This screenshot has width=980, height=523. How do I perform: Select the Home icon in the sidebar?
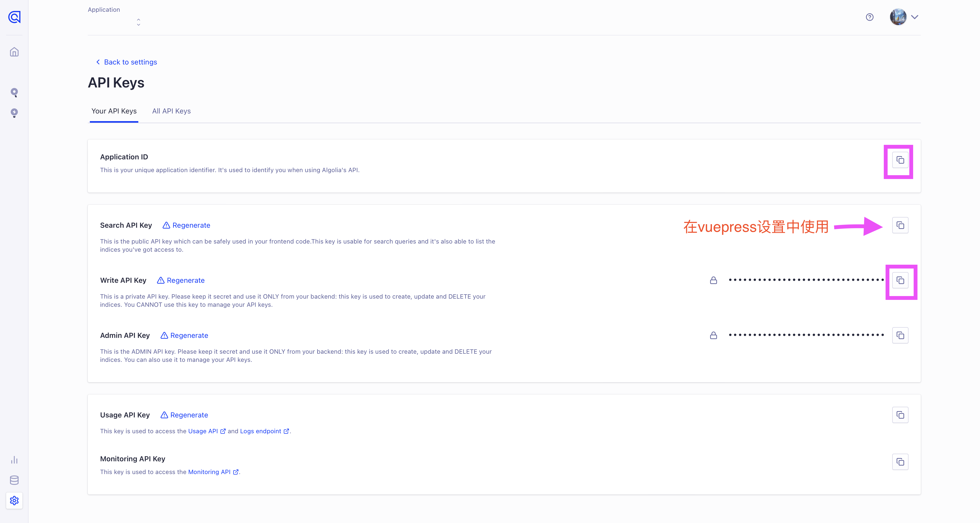coord(14,52)
